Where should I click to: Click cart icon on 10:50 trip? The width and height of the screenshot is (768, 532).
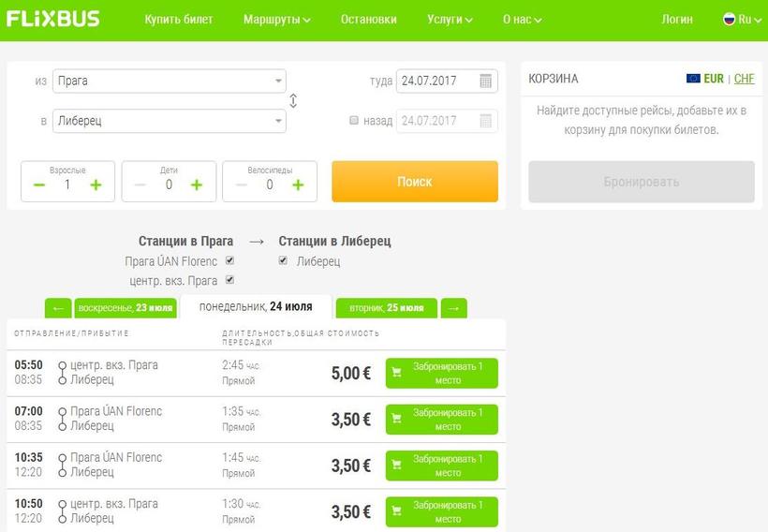pos(397,511)
